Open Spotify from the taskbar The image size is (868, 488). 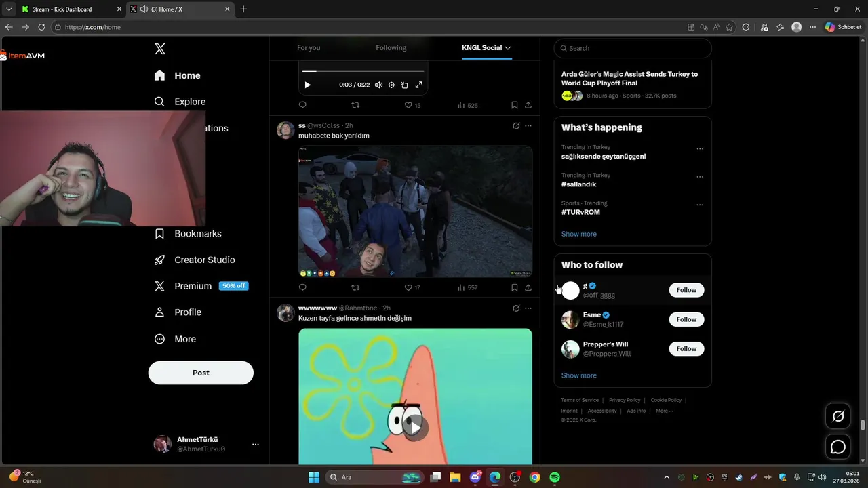point(555,477)
